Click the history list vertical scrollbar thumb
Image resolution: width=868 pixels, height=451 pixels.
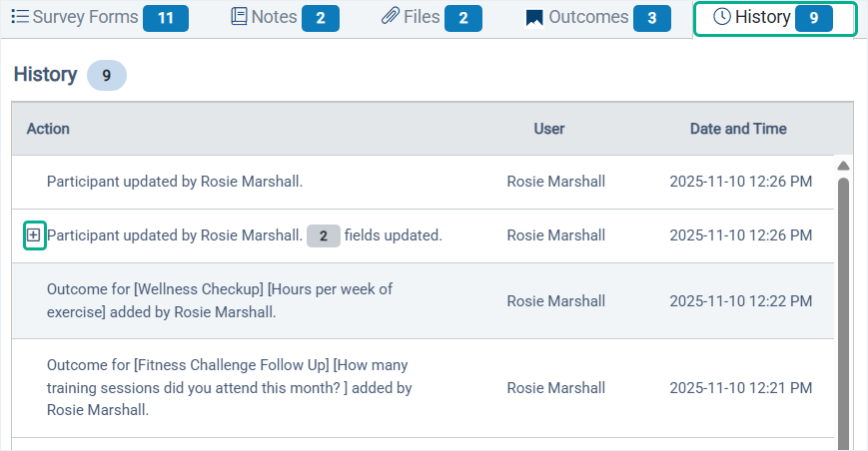click(843, 299)
